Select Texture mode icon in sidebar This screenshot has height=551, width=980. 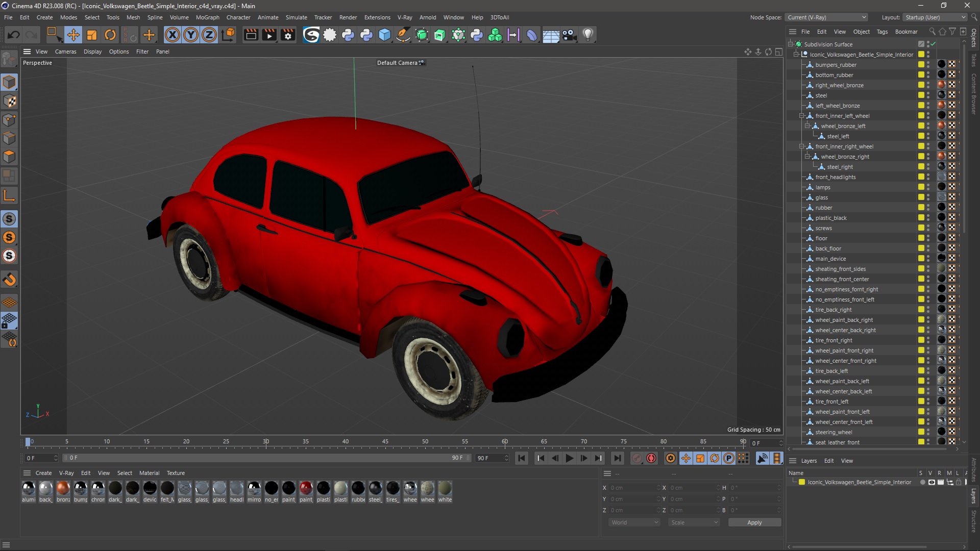click(x=9, y=101)
